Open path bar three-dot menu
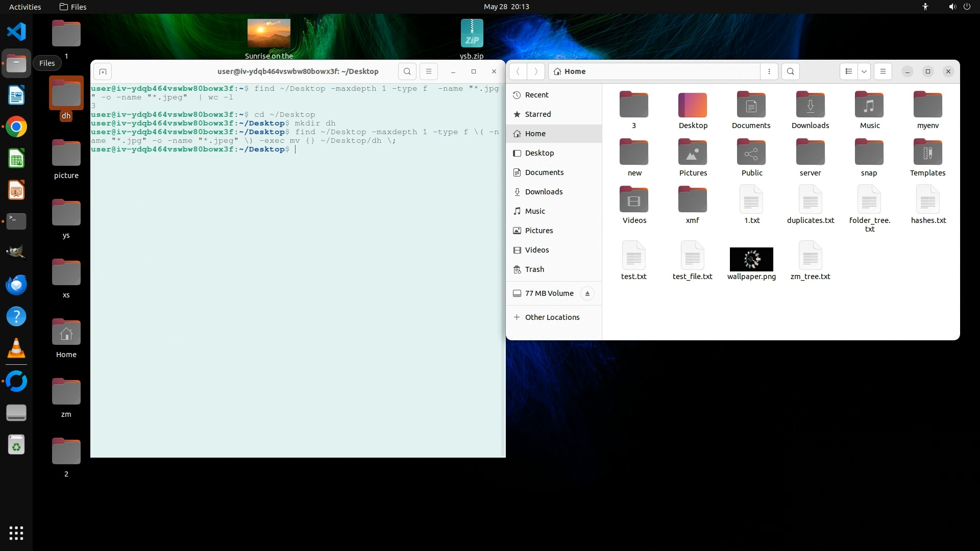Image resolution: width=980 pixels, height=551 pixels. [769, 71]
